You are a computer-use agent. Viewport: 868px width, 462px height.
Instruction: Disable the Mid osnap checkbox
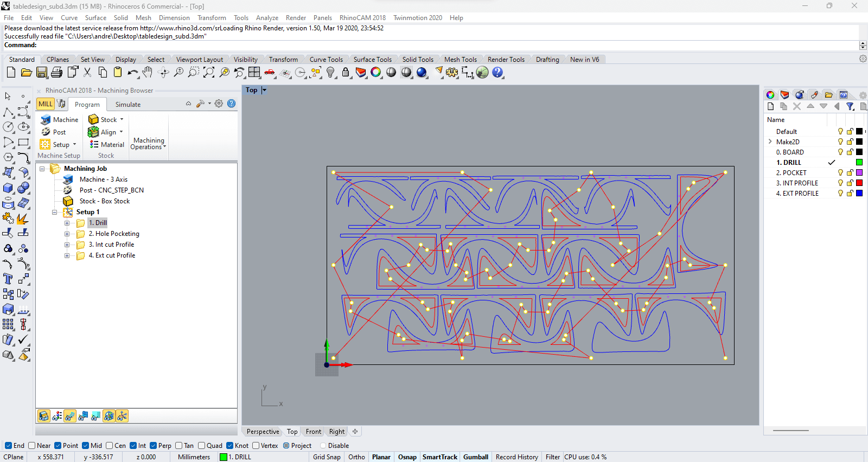click(86, 446)
